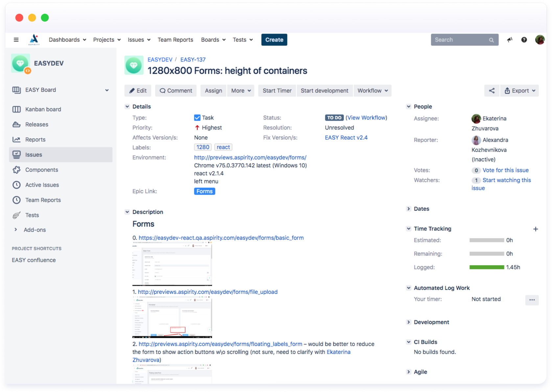Open the top Issues dropdown menu
Viewport: 552px width, 392px height.
point(139,40)
